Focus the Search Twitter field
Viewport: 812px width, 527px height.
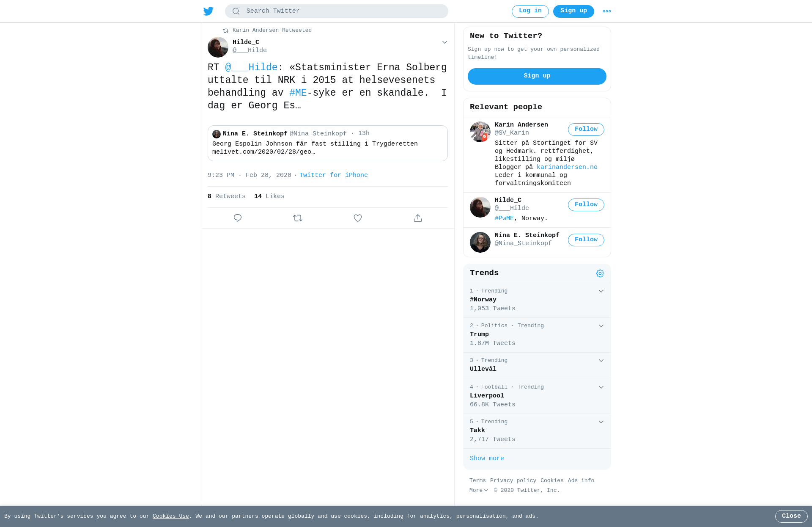coord(337,11)
